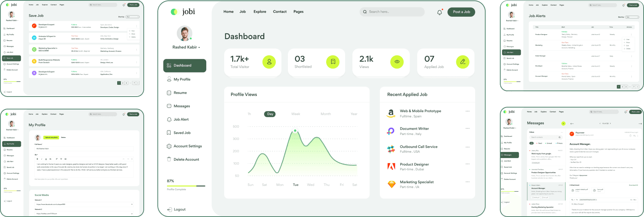644x217 pixels.
Task: Click the Adobe logo beside Product Designer
Action: pos(391,166)
